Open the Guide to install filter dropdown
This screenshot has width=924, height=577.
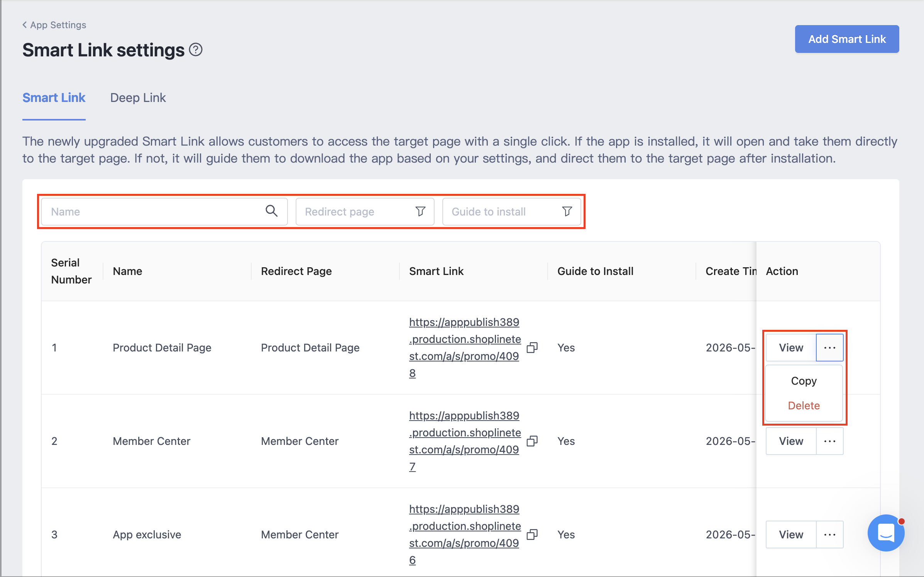511,212
